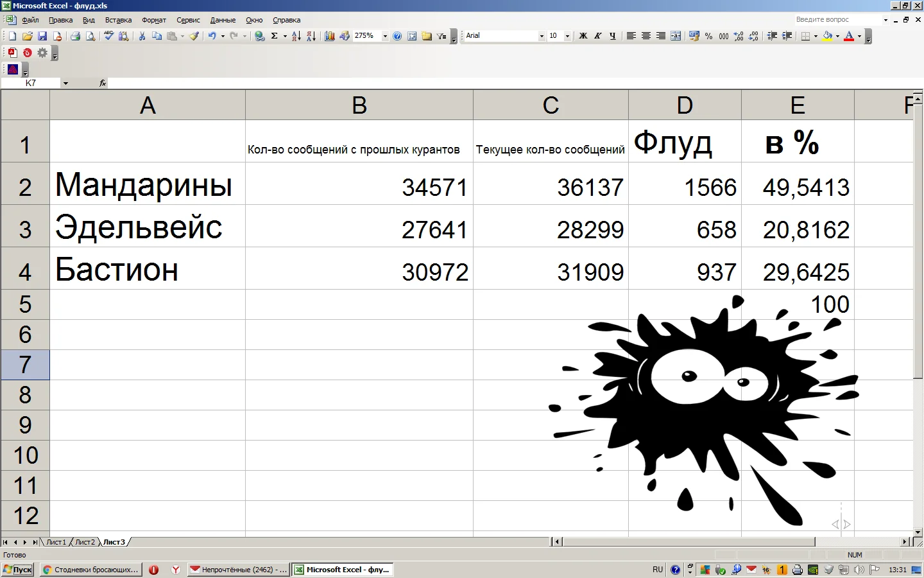Open the Формат menu
Screen dimensions: 924x578
pyautogui.click(x=154, y=21)
